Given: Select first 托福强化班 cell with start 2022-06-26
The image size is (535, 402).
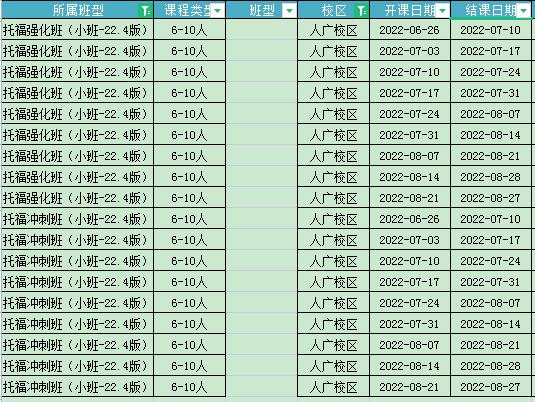Looking at the screenshot, I should click(x=77, y=30).
